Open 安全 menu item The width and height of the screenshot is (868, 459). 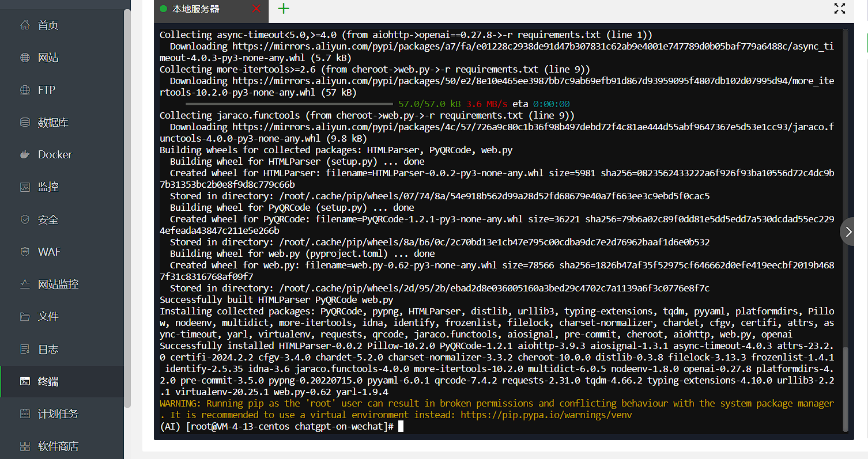click(x=62, y=219)
